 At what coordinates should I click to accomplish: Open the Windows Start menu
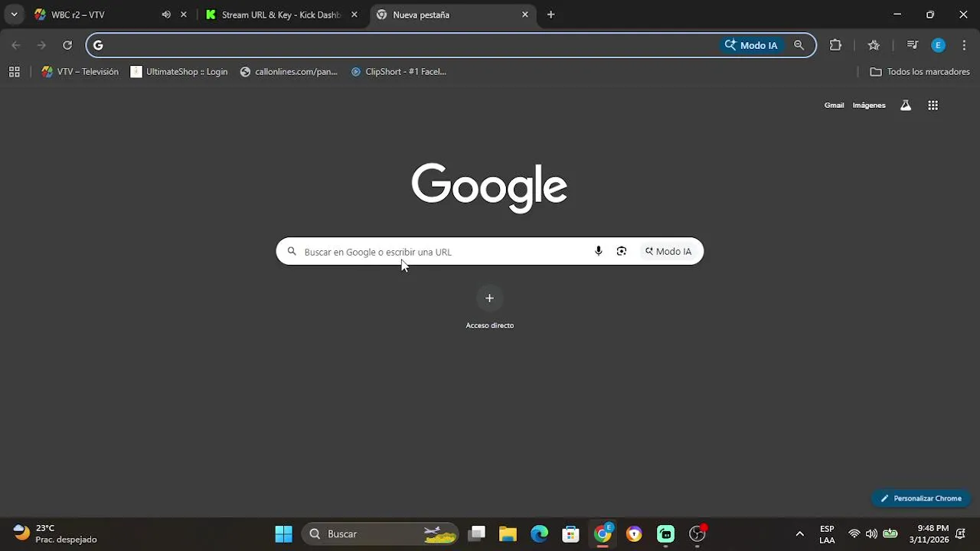click(x=283, y=533)
